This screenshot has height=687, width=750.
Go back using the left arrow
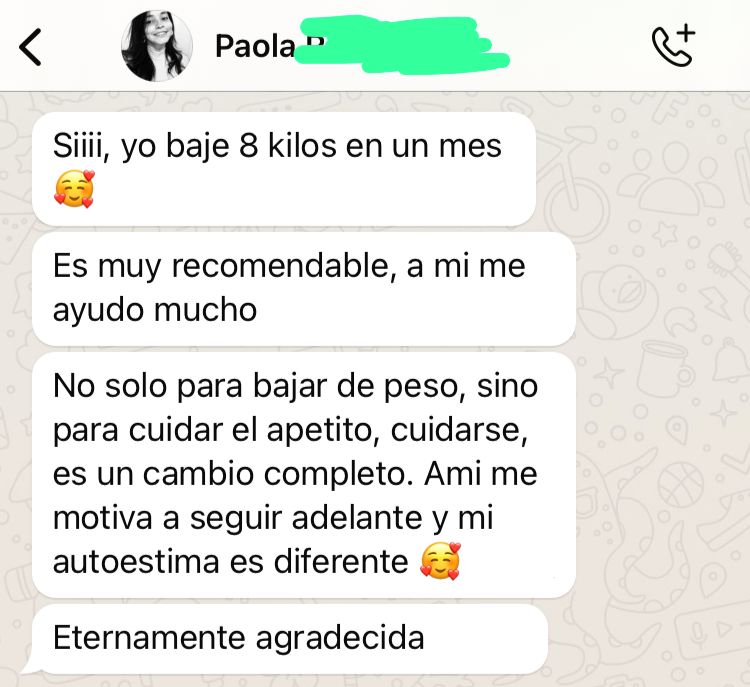30,46
